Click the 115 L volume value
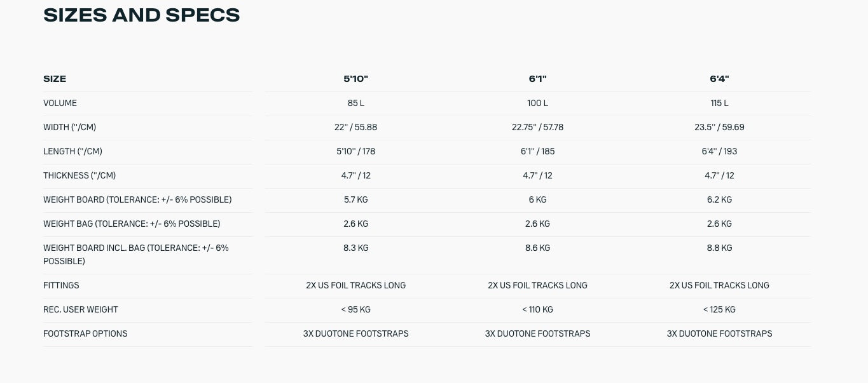 click(719, 103)
